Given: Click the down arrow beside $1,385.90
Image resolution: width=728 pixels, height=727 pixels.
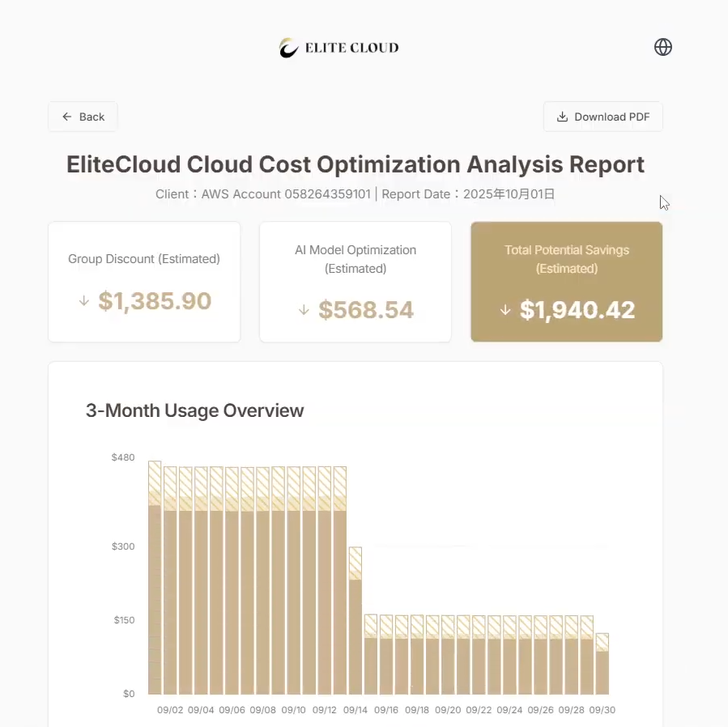Looking at the screenshot, I should 83,301.
